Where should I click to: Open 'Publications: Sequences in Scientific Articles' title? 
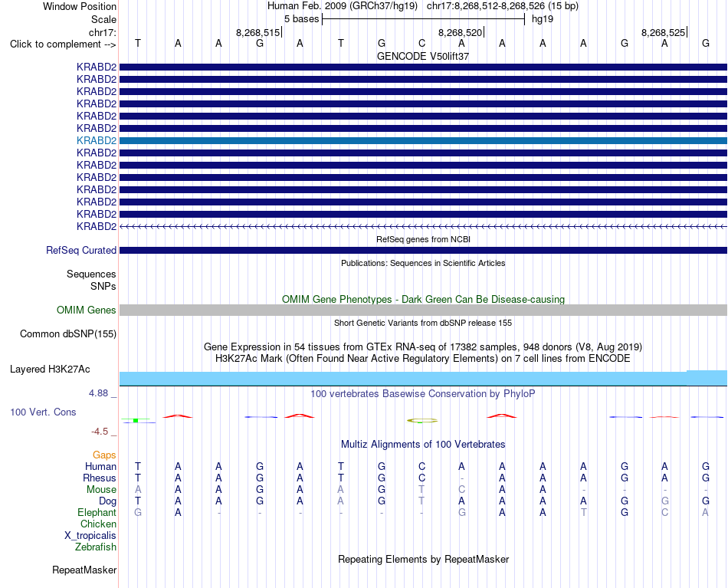(423, 264)
